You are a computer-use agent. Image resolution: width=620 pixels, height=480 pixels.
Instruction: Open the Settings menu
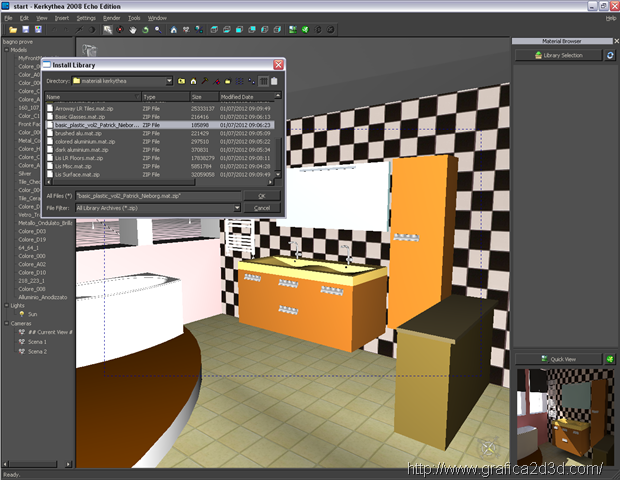[86, 17]
